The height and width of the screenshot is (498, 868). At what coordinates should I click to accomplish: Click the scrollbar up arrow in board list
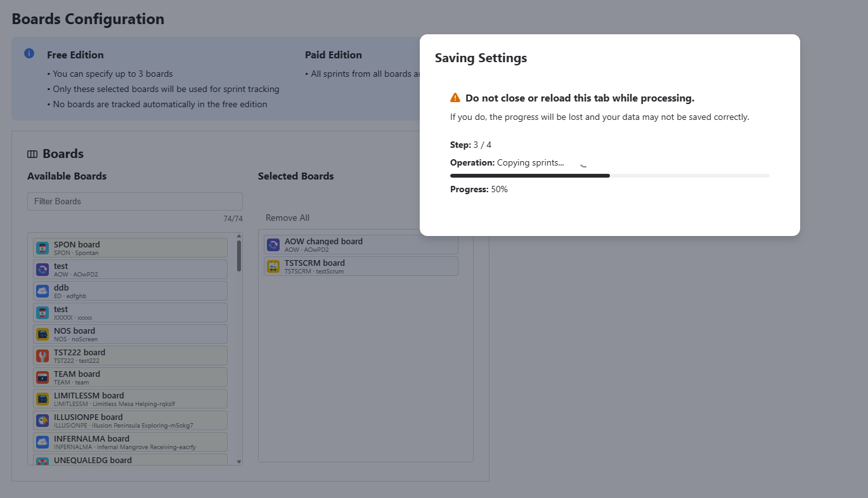coord(239,236)
